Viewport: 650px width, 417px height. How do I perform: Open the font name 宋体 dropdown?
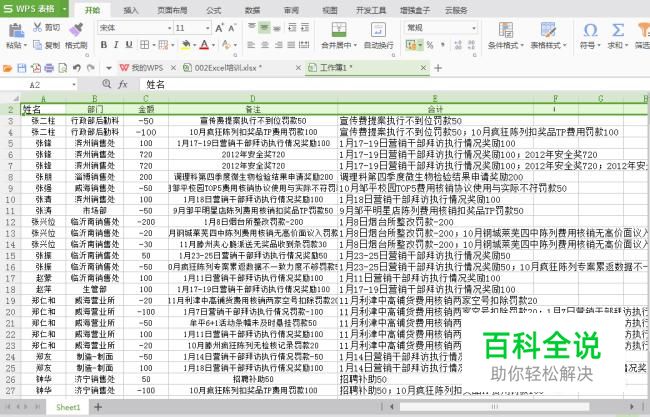[x=169, y=28]
